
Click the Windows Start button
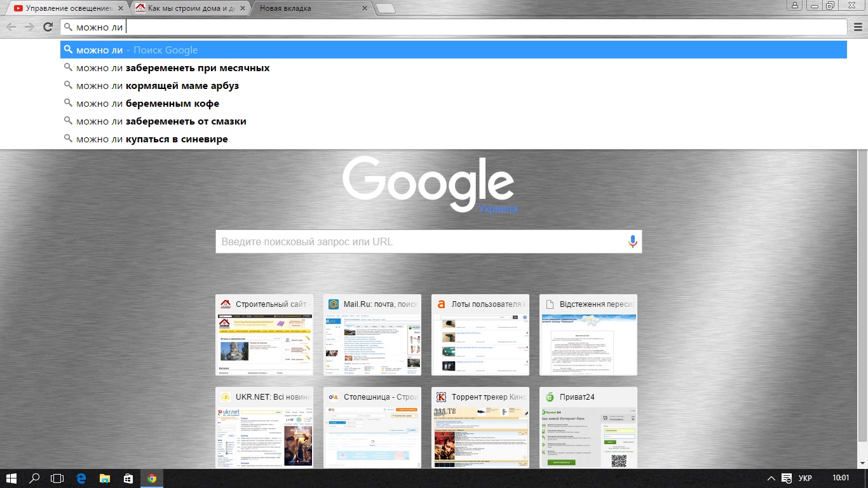(x=11, y=478)
